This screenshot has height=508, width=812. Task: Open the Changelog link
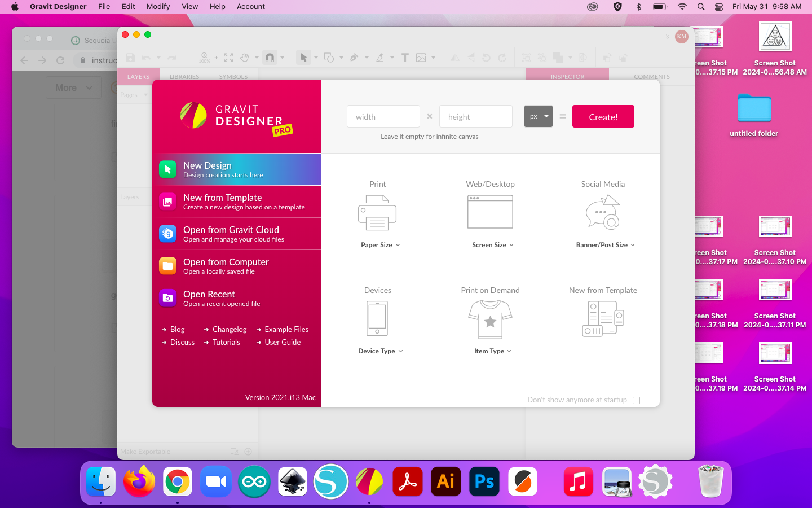click(x=226, y=329)
